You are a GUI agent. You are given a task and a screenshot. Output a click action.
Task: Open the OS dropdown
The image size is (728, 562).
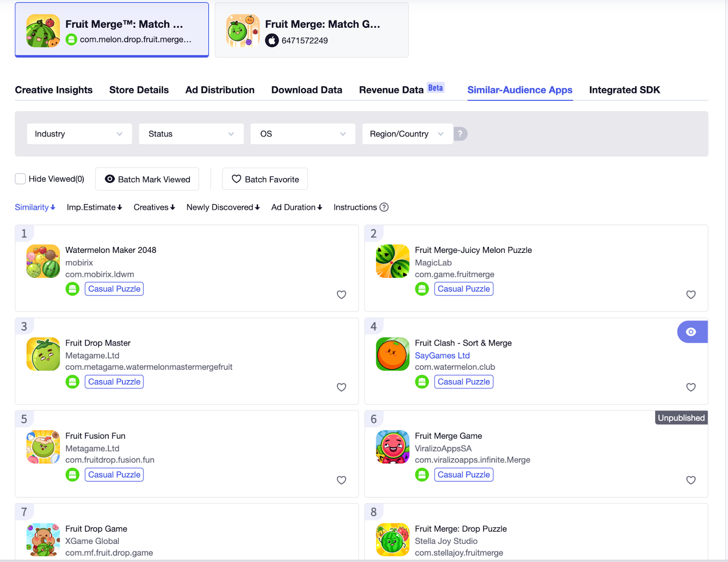point(303,134)
